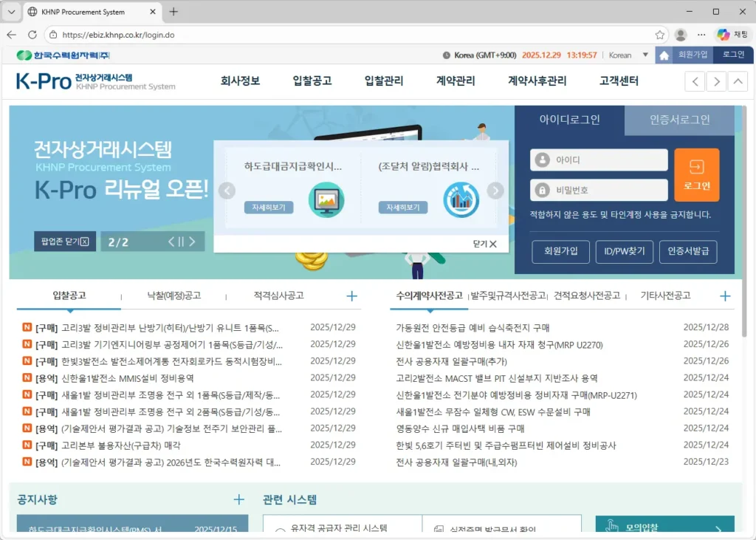Open ID/PW찾기 to recover credentials
Image resolution: width=756 pixels, height=540 pixels.
[x=625, y=252]
